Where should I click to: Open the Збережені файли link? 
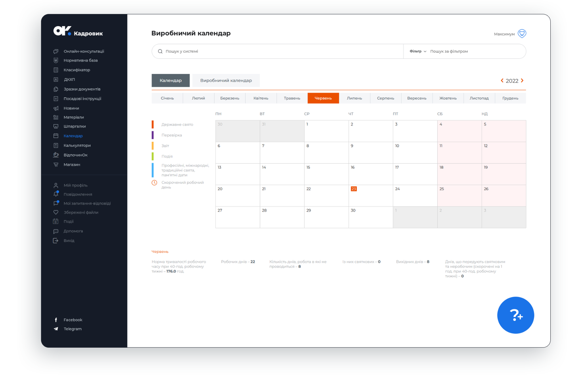point(81,212)
